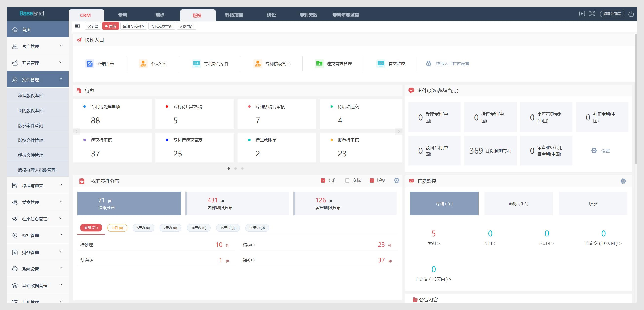Select the 5天内 (0) filter pill
The height and width of the screenshot is (310, 644).
tap(143, 228)
